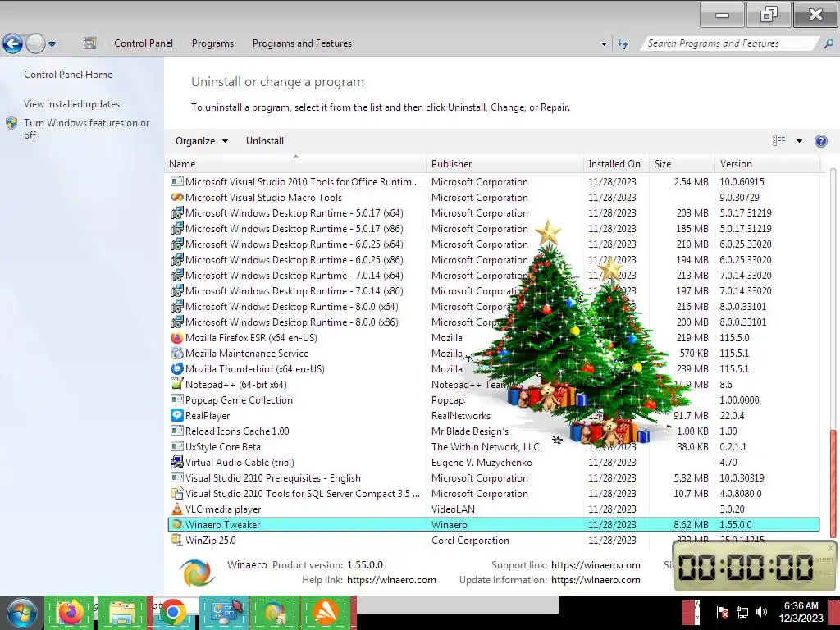Click the taskbar clock showing 6:36 AM
This screenshot has width=840, height=630.
801,612
